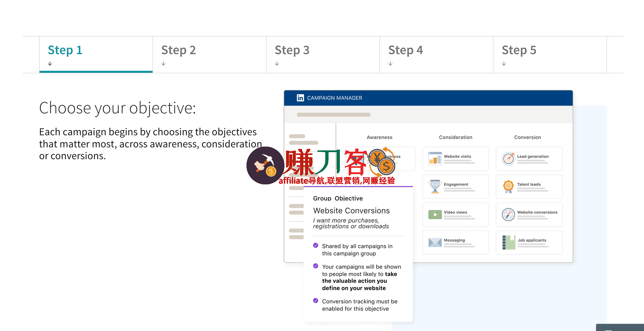Image resolution: width=644 pixels, height=331 pixels.
Task: Select the Website conversions compass icon
Action: [x=508, y=215]
